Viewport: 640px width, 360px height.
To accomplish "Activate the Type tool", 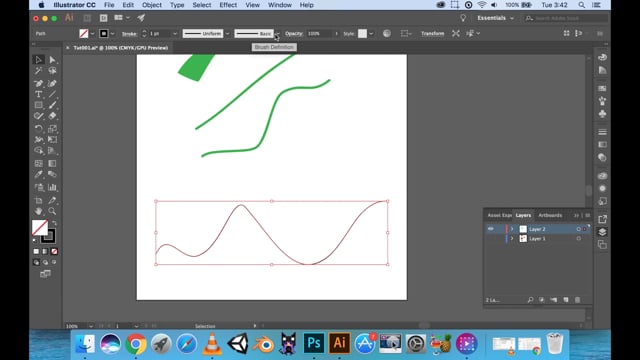I will tap(38, 94).
